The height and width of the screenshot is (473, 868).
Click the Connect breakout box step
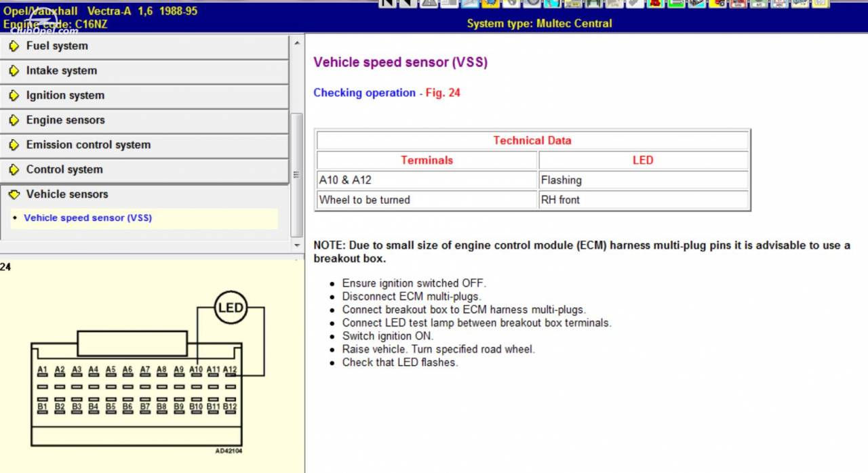[464, 310]
